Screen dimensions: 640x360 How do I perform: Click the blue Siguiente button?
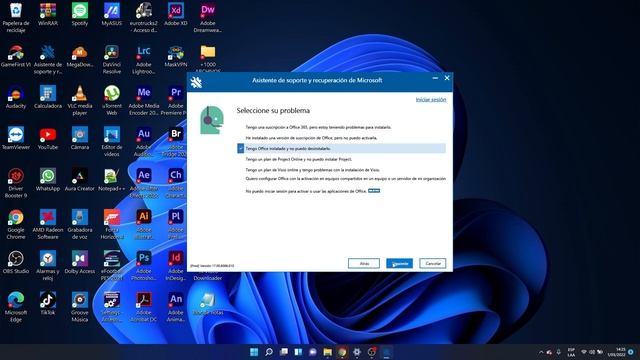point(399,263)
